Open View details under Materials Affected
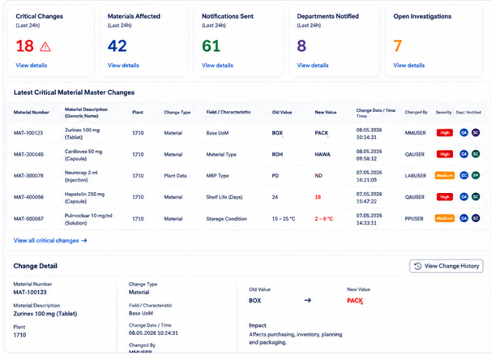 (x=123, y=65)
